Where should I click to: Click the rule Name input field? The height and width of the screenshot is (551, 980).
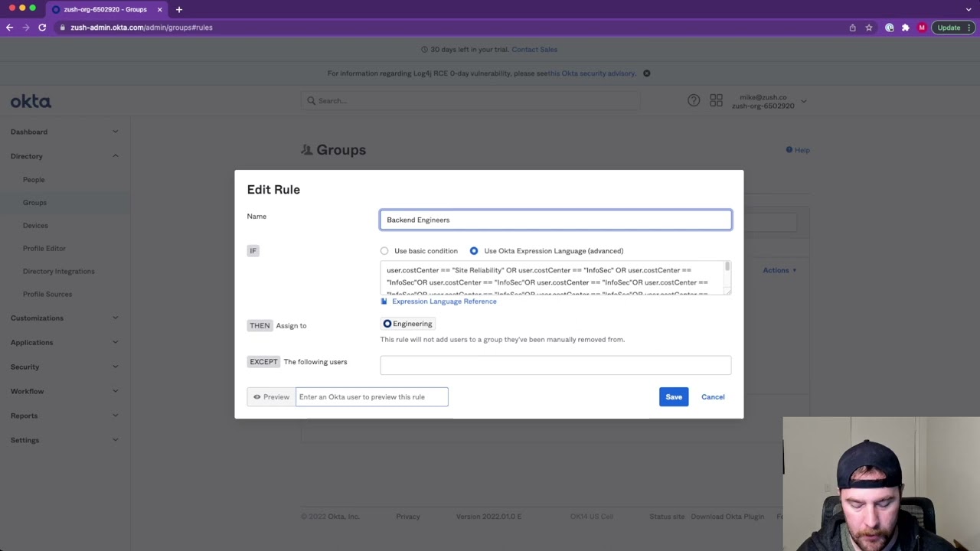coord(556,220)
